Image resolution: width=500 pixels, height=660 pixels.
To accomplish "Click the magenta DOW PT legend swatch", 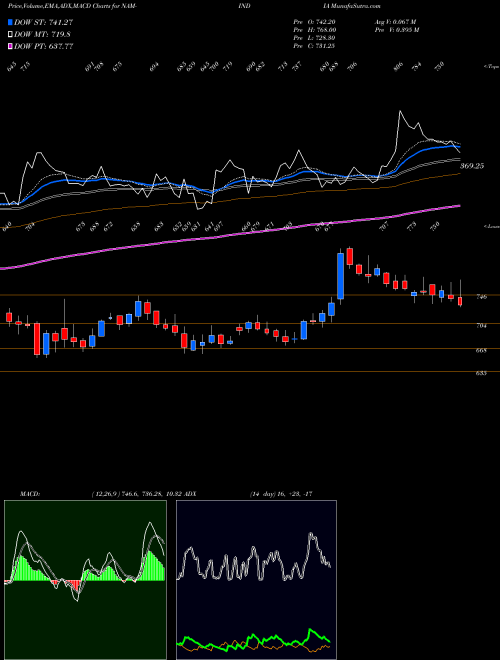I will (x=11, y=46).
